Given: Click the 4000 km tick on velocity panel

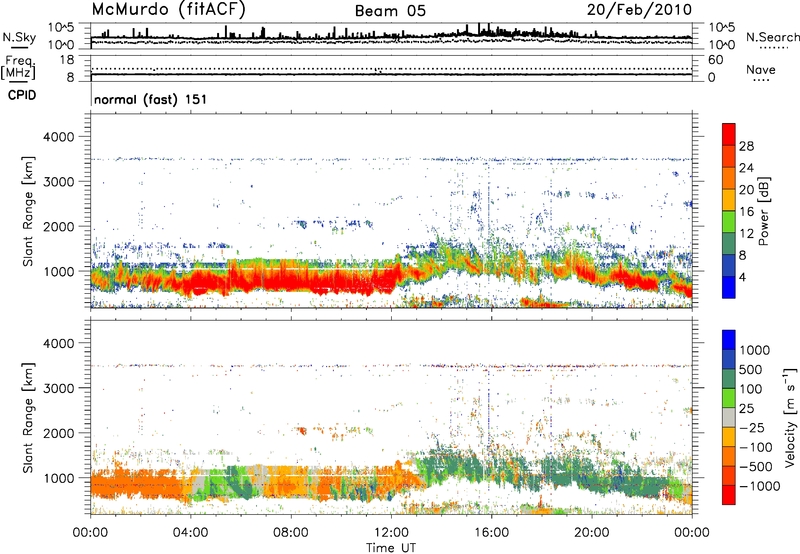Looking at the screenshot, I should [x=59, y=343].
